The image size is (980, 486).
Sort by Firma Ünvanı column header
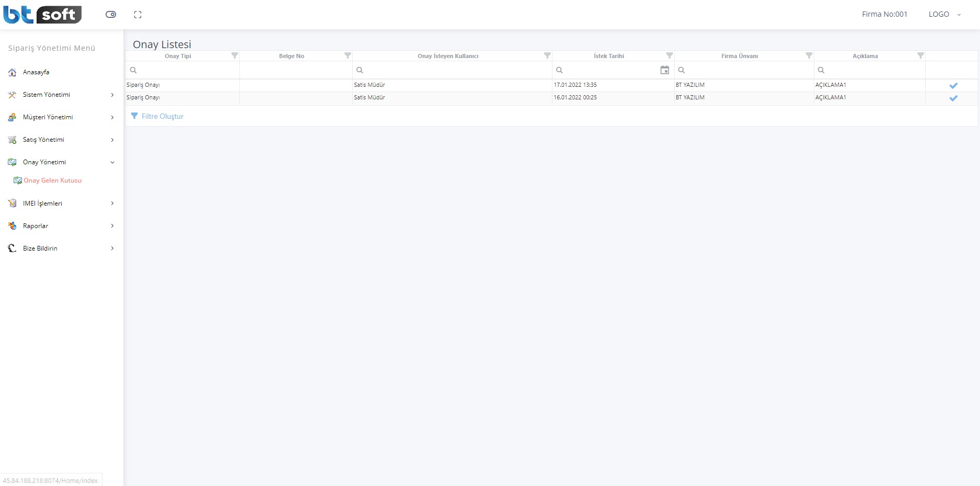pyautogui.click(x=740, y=56)
